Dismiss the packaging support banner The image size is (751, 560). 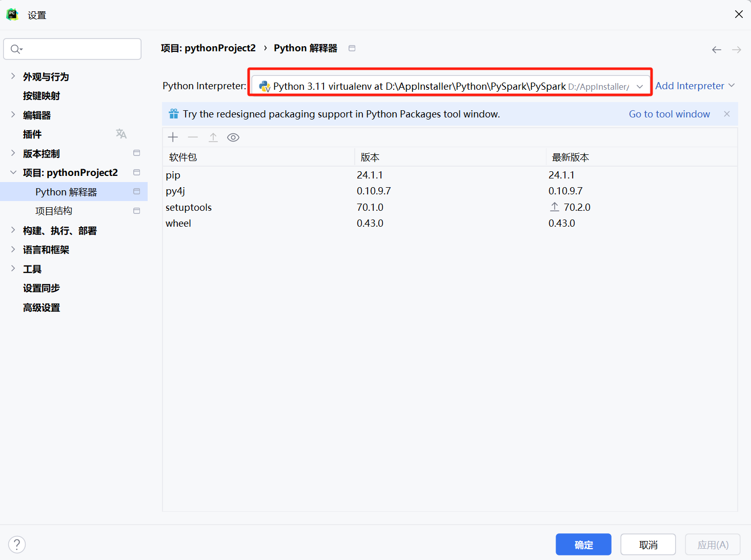726,114
